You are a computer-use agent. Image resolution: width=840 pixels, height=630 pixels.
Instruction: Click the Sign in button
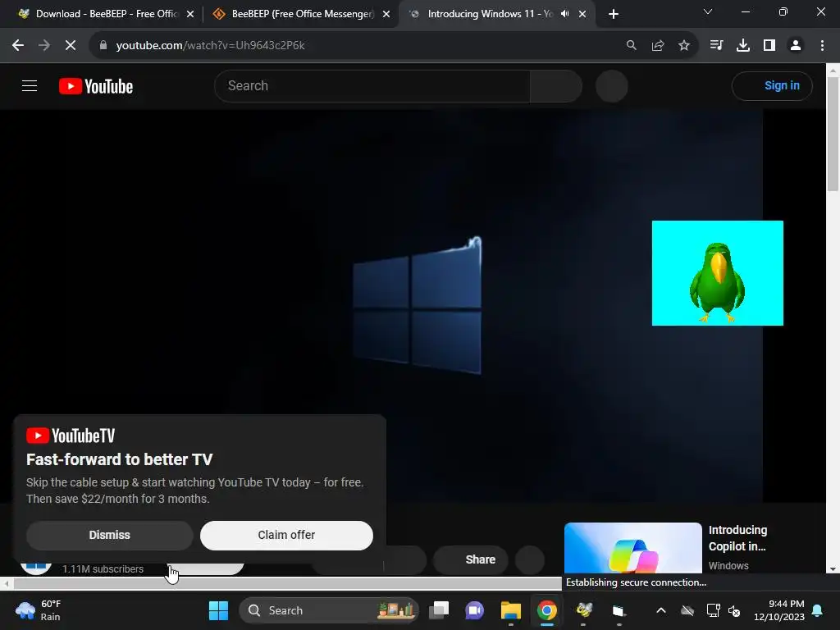pos(772,85)
